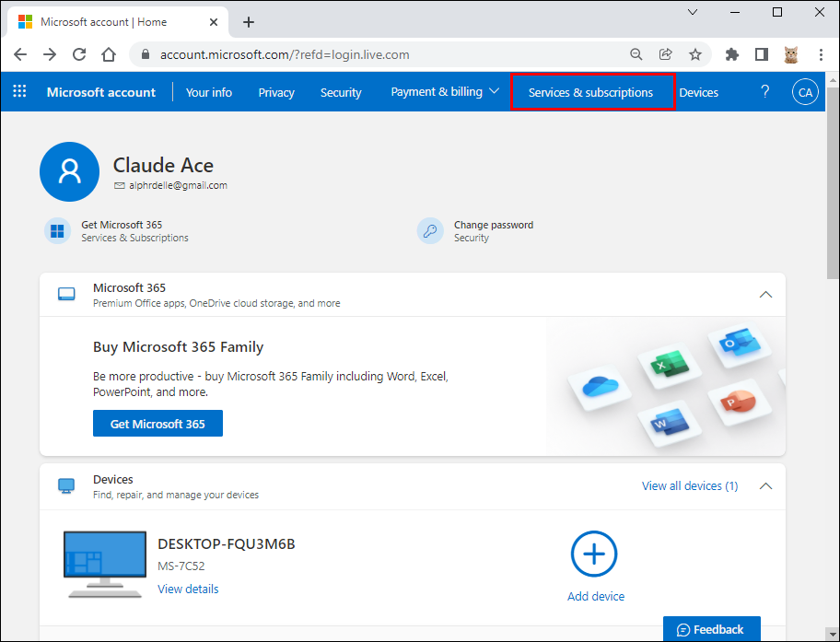
Task: Toggle the Chrome side panel
Action: coord(762,54)
